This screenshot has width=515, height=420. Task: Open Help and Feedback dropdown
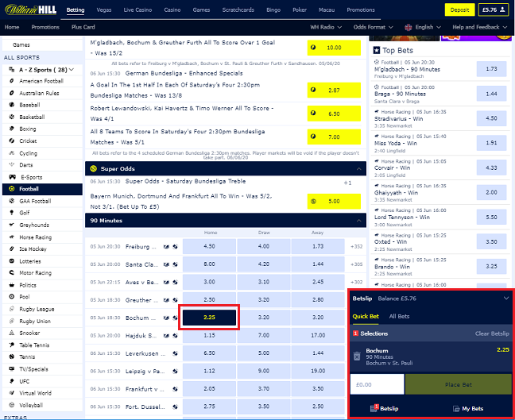tap(480, 27)
